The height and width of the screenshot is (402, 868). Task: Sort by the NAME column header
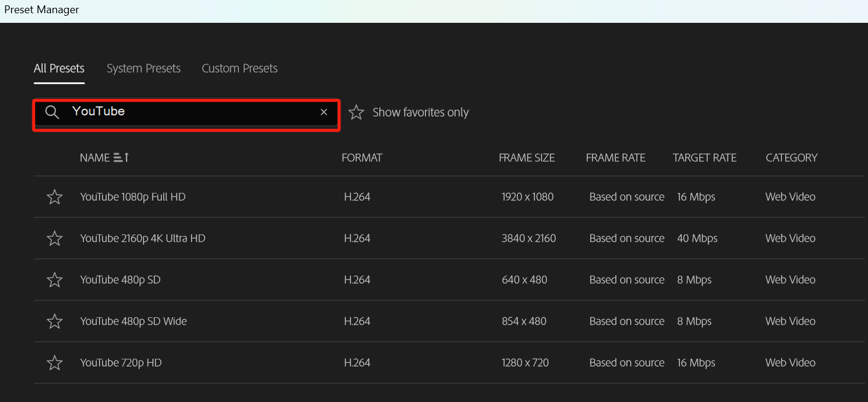pos(95,157)
